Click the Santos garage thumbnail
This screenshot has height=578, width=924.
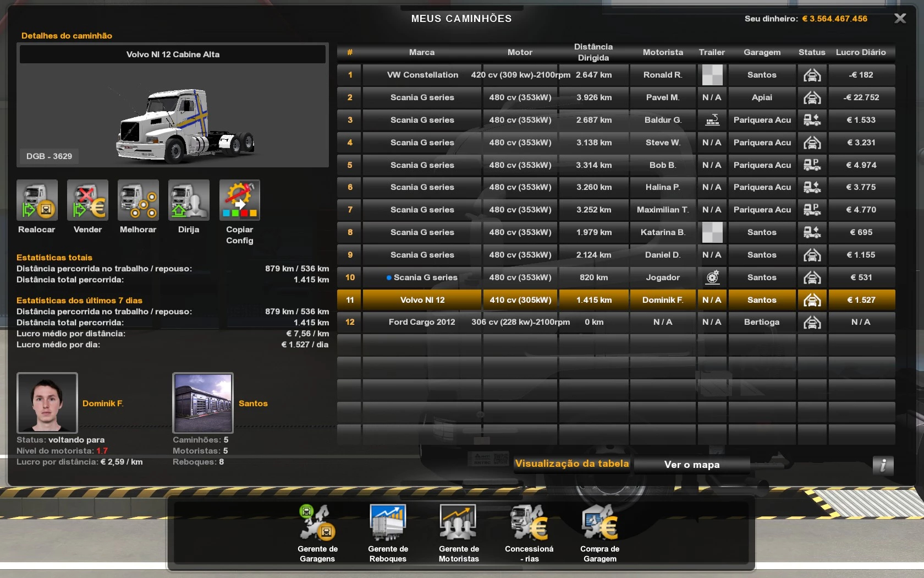[x=203, y=403]
